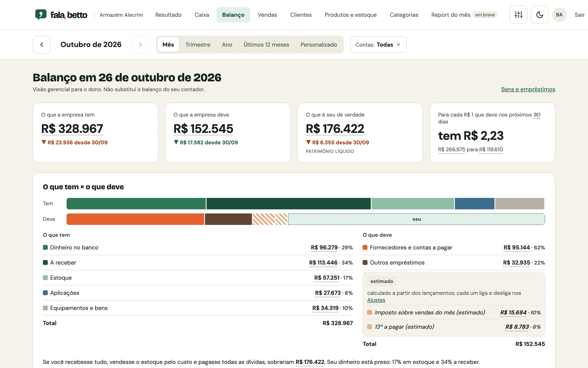Select the Mês period option

pyautogui.click(x=168, y=45)
